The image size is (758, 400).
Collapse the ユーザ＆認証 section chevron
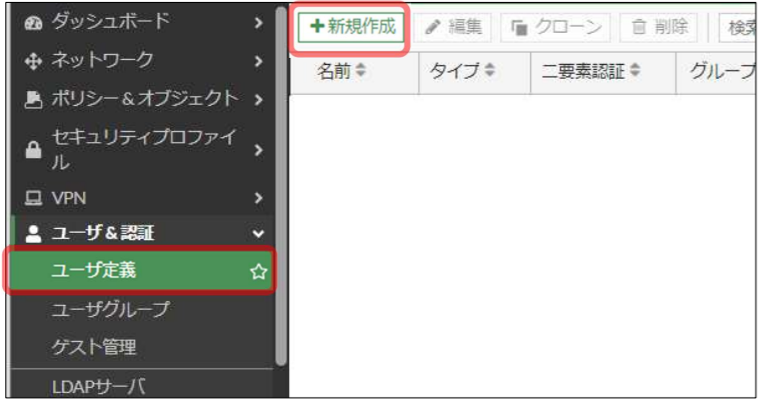click(259, 234)
